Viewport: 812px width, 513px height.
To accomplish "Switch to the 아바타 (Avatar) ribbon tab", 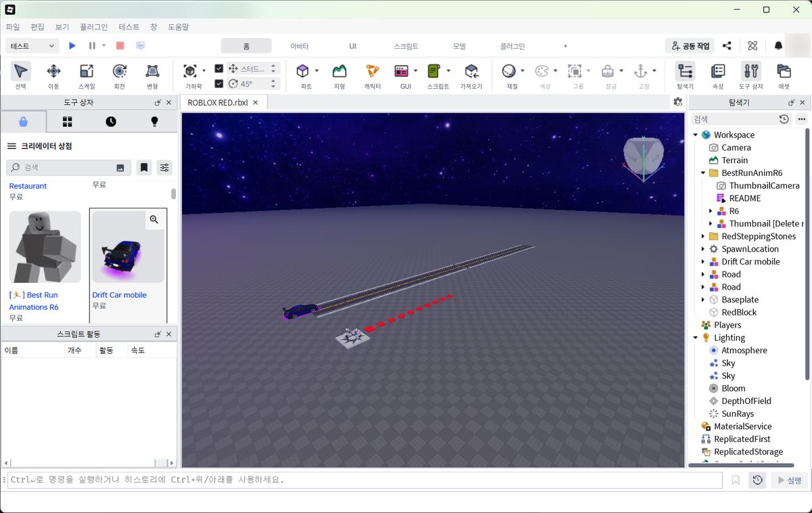I will pyautogui.click(x=299, y=46).
